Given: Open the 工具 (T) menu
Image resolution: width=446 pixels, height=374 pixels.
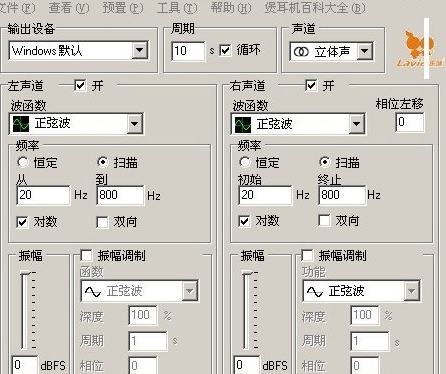Looking at the screenshot, I should pyautogui.click(x=177, y=8).
